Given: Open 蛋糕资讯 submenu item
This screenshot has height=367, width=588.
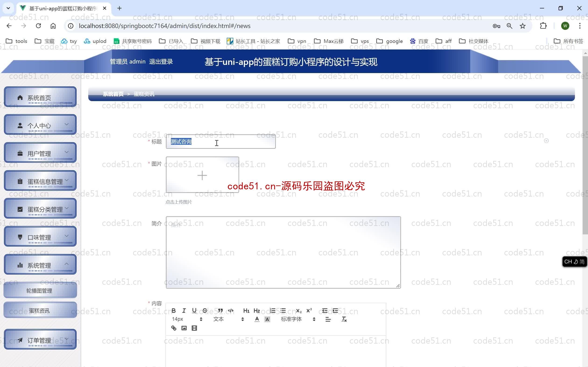Looking at the screenshot, I should coord(40,310).
